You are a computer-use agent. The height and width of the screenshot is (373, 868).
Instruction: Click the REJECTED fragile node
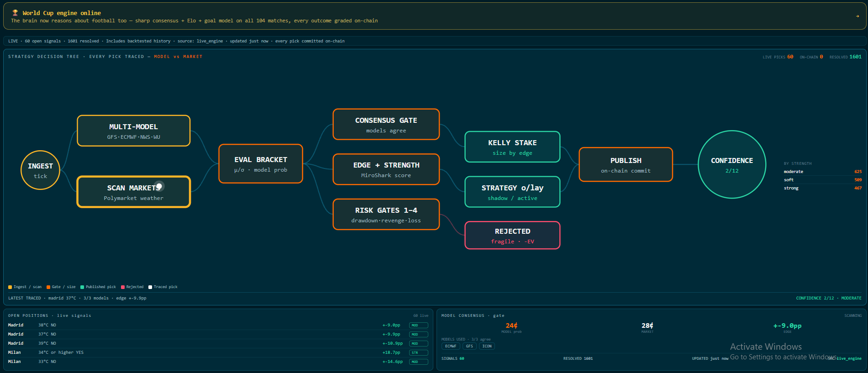click(x=512, y=236)
